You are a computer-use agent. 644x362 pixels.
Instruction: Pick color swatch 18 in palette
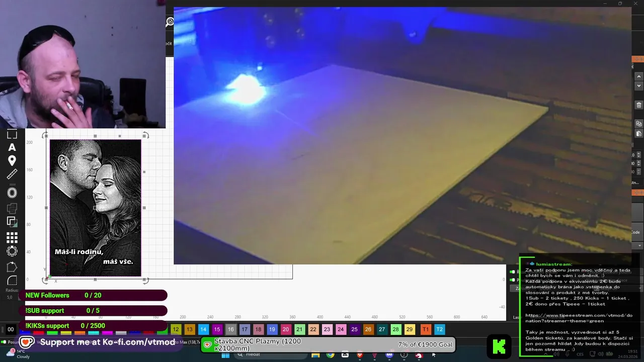point(258,329)
